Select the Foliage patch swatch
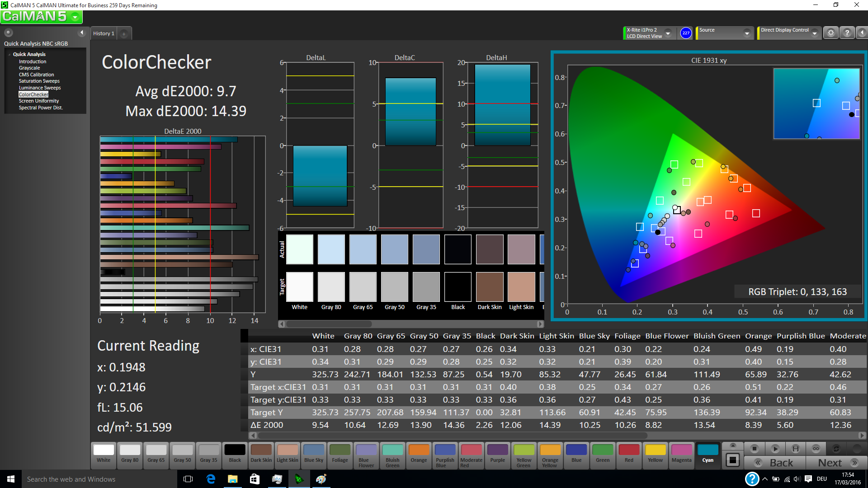868x488 pixels. click(340, 455)
